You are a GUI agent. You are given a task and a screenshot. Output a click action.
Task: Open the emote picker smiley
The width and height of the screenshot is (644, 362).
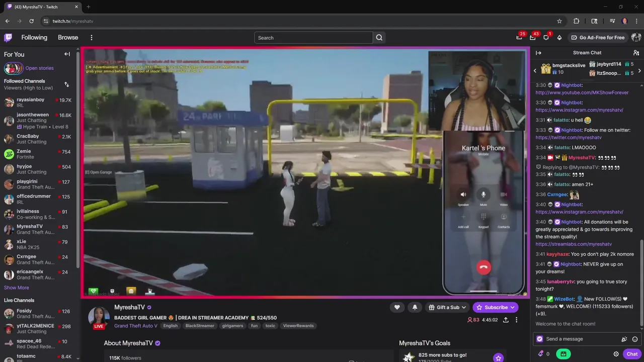[635, 339]
